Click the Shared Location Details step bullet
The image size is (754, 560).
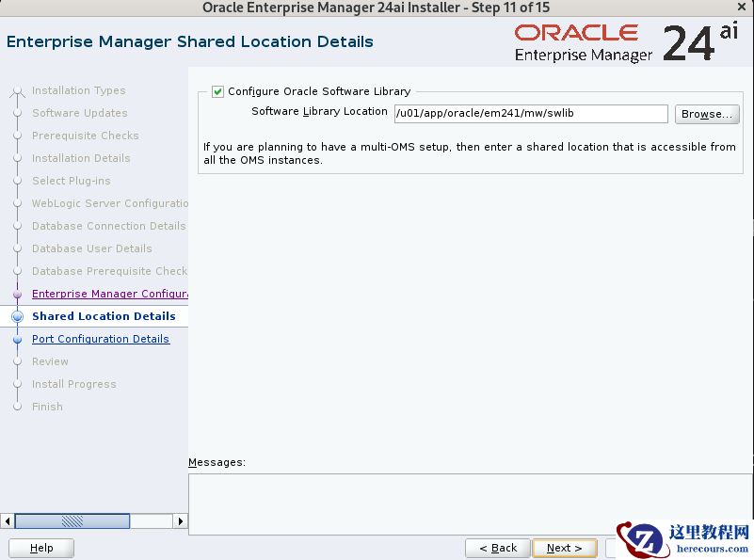[18, 316]
